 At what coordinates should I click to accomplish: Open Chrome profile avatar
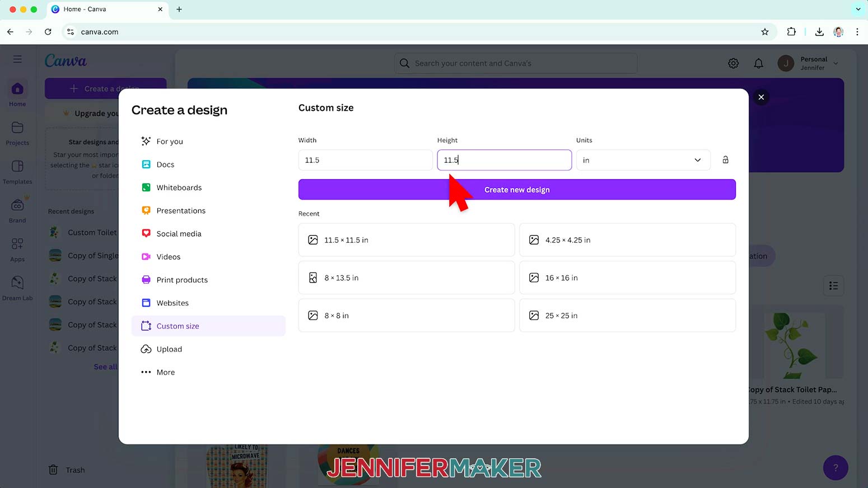pyautogui.click(x=838, y=32)
